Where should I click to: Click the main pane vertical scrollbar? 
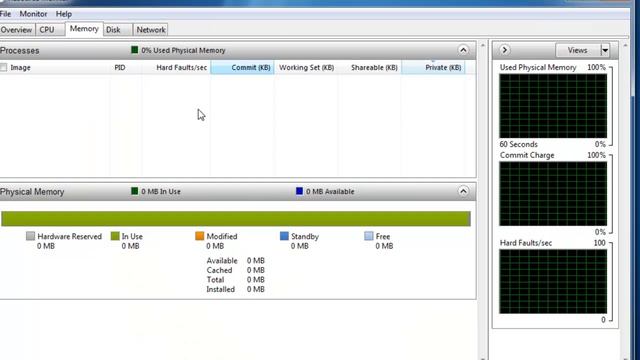point(483,200)
